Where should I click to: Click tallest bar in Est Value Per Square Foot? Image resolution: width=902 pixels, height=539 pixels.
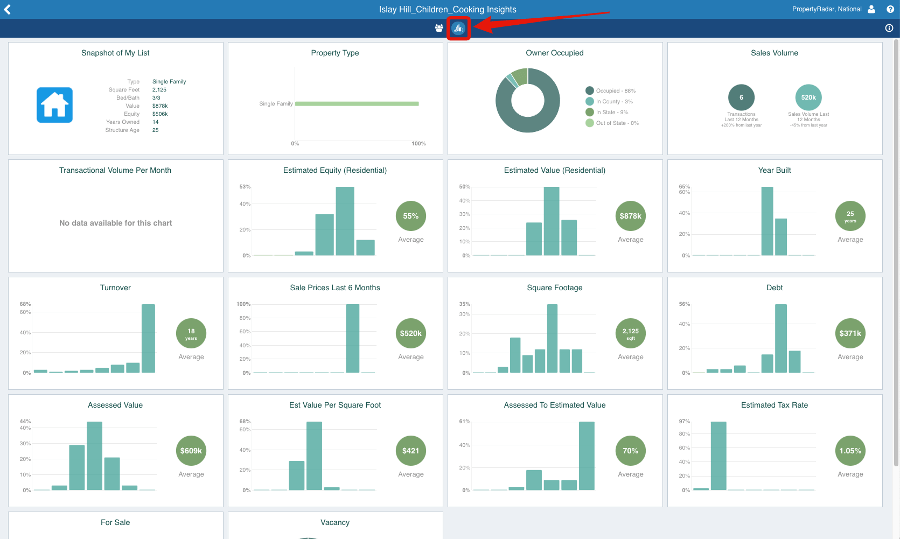(314, 456)
